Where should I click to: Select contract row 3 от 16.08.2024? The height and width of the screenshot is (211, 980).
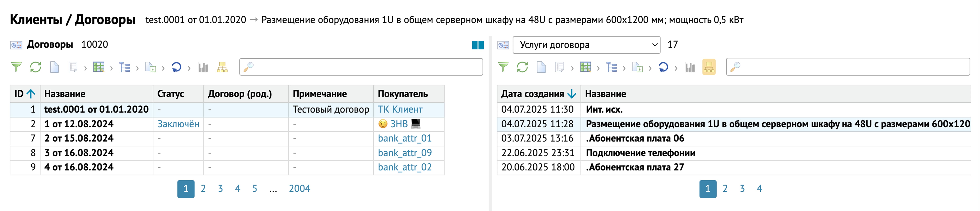227,153
